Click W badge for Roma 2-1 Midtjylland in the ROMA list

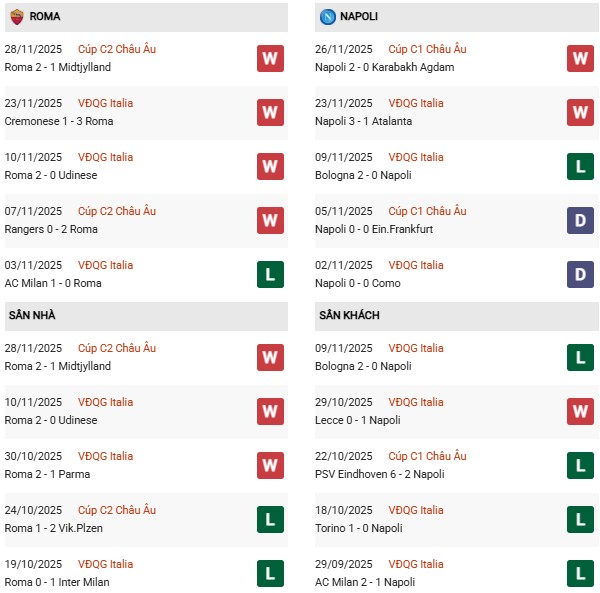[270, 58]
